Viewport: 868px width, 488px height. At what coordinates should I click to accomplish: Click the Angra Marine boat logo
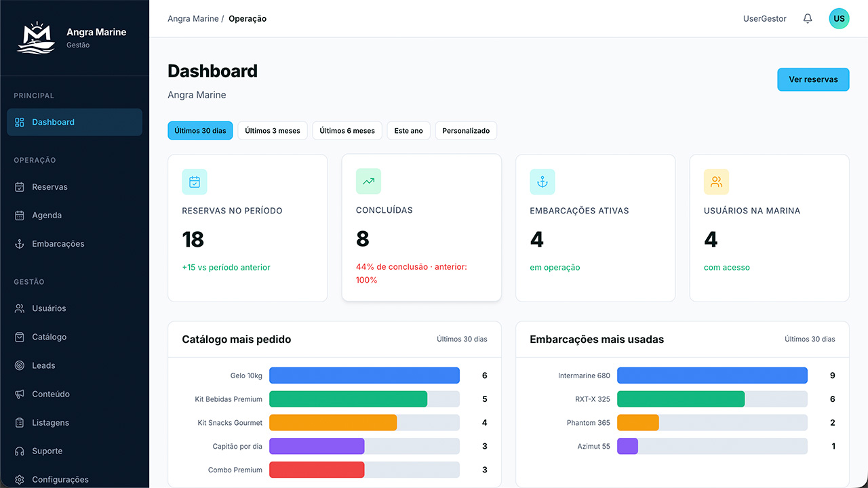(36, 38)
